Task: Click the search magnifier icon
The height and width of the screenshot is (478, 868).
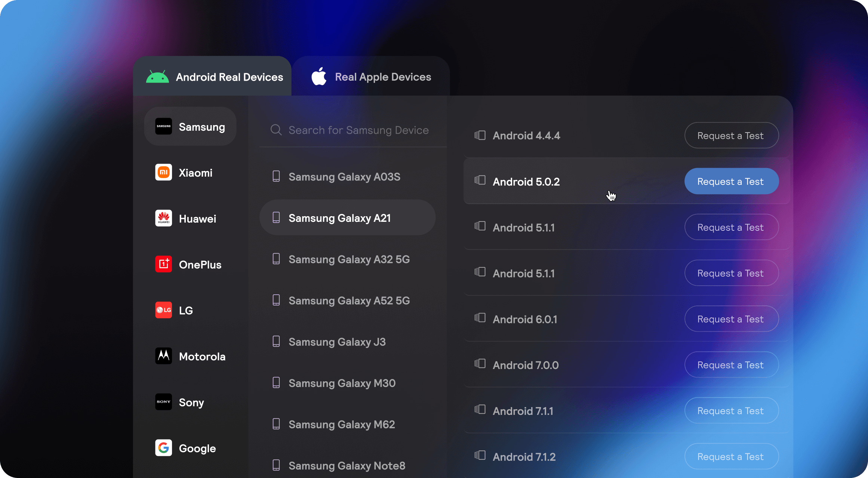Action: [x=276, y=130]
